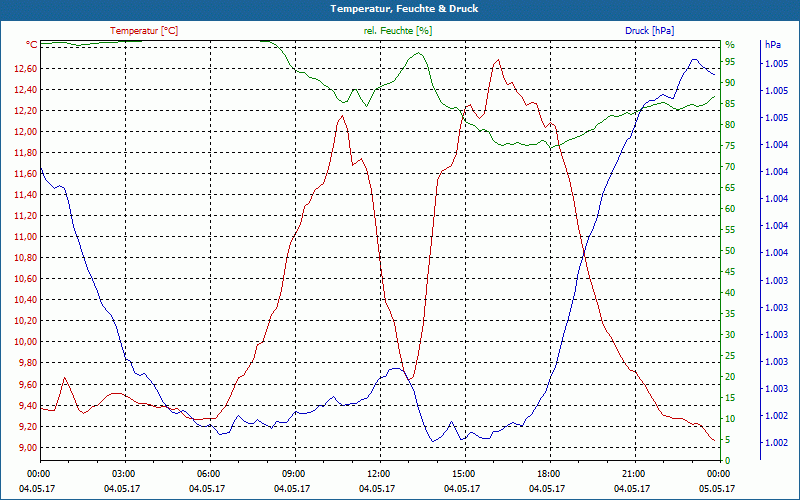Click the '9,20' temperature axis value
This screenshot has width=800, height=500.
[27, 427]
